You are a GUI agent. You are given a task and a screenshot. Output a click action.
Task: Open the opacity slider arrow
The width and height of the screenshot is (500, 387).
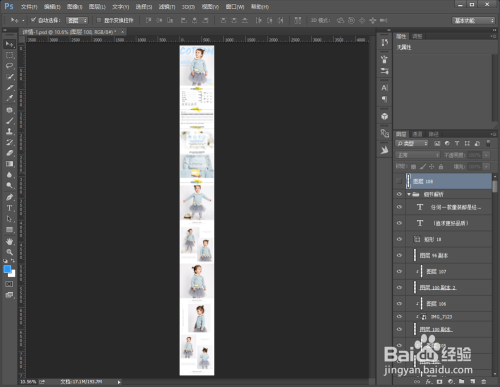tap(487, 155)
